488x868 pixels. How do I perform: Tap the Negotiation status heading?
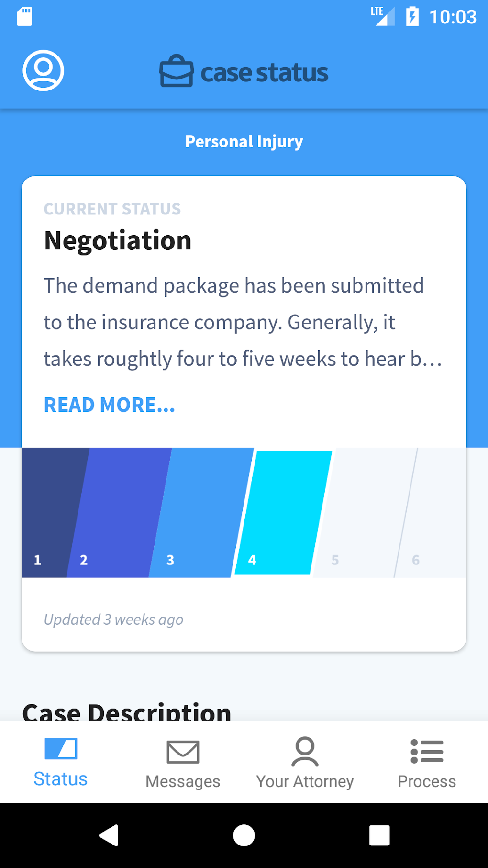point(118,240)
